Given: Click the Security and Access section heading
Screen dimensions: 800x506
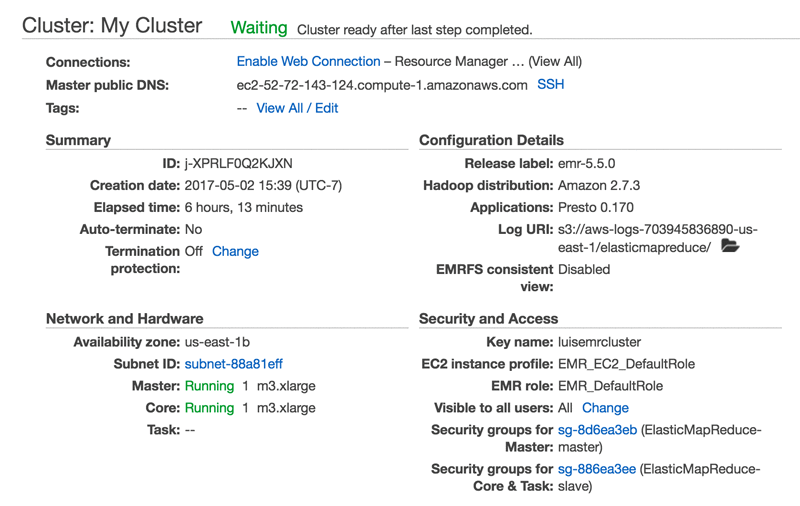Looking at the screenshot, I should pyautogui.click(x=488, y=319).
